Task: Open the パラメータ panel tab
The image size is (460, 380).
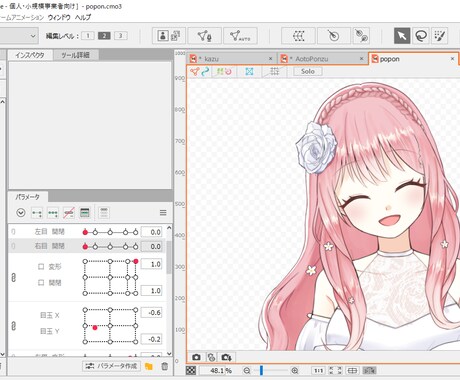Action: 28,197
